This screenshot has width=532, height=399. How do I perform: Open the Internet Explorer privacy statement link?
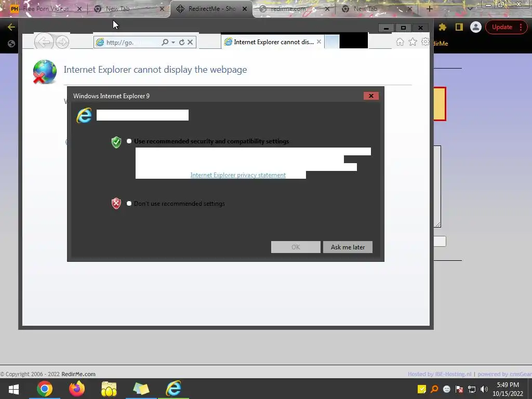click(238, 175)
